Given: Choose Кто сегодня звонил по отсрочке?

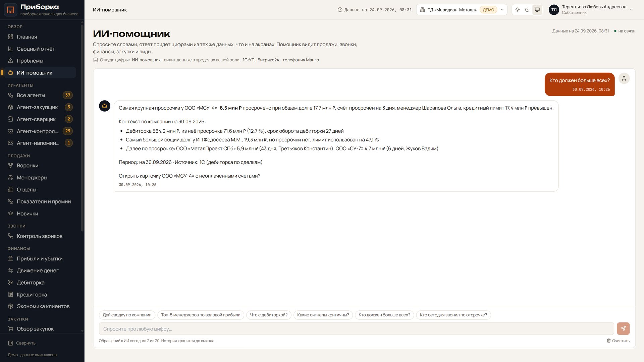Looking at the screenshot, I should coord(453,315).
